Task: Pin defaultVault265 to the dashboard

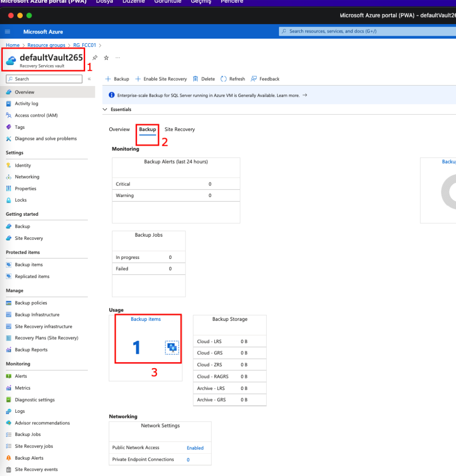Action: (x=95, y=58)
